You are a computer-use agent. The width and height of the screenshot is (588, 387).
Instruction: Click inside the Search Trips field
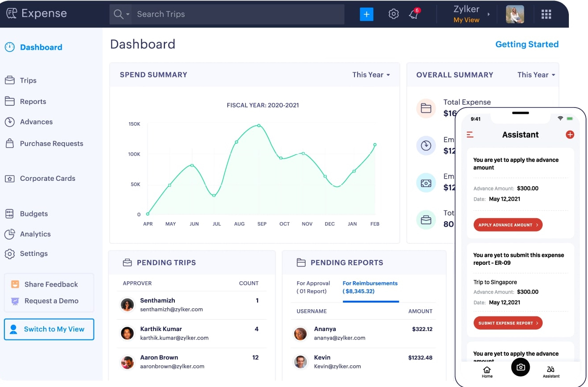(200, 14)
